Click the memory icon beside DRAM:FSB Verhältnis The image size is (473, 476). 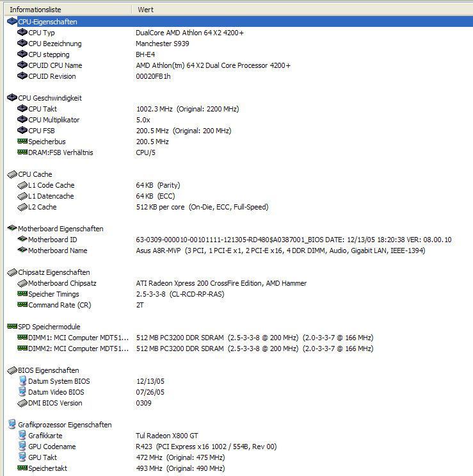coord(22,152)
